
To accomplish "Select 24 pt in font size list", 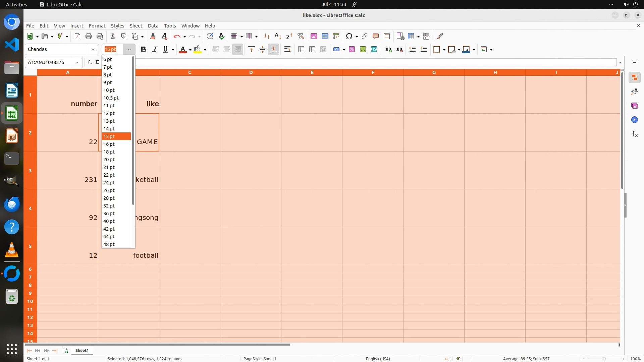I will (109, 183).
